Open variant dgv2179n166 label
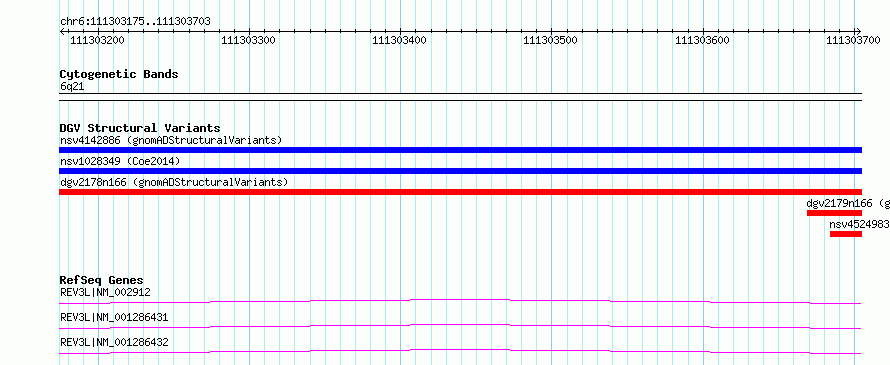 click(x=848, y=203)
